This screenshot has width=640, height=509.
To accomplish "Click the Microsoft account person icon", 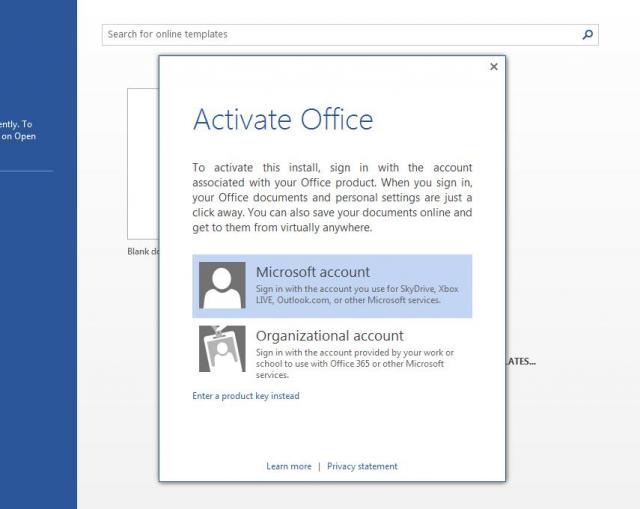I will 222,285.
